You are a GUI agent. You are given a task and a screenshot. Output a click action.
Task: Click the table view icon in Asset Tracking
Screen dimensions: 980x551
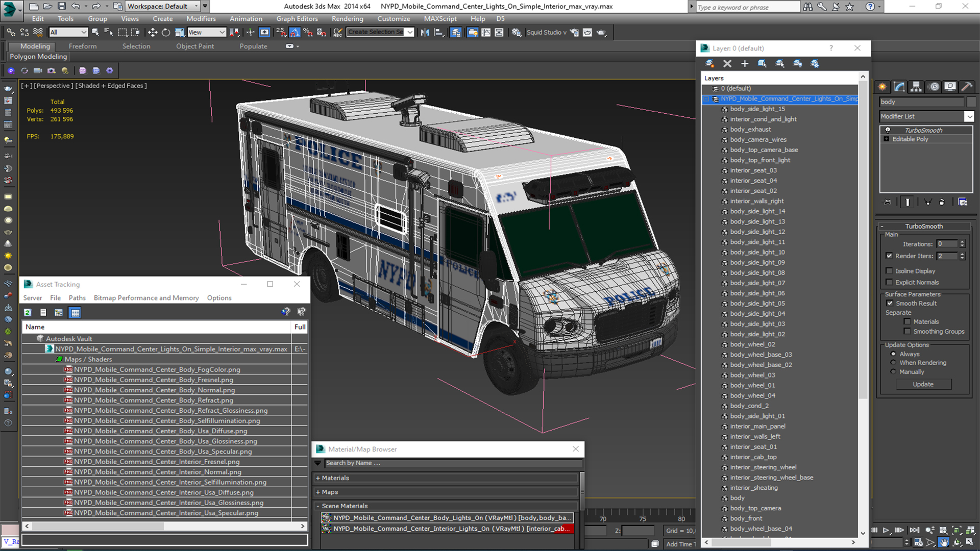tap(75, 312)
